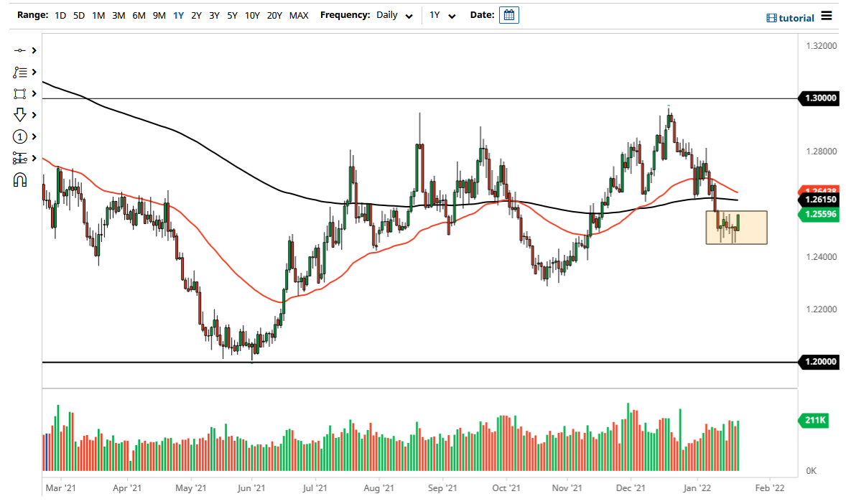The image size is (846, 504).
Task: Switch Range to 1Y highlighted option
Action: 178,14
